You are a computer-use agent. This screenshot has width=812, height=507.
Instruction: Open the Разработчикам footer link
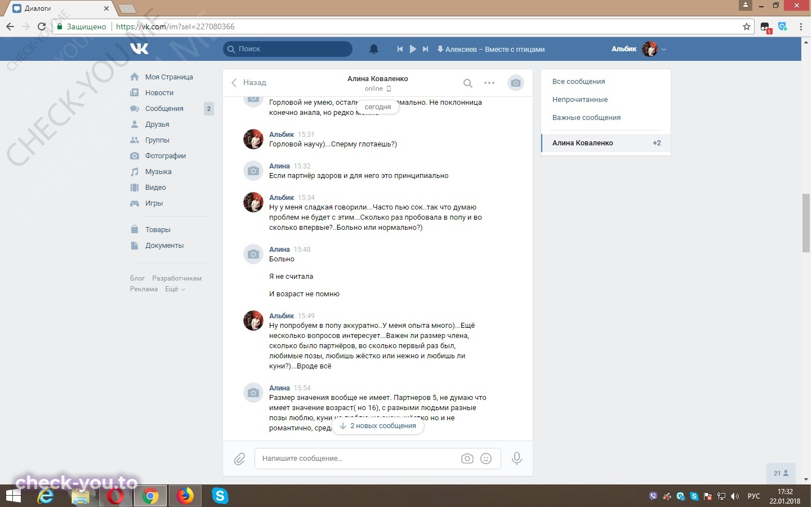click(177, 278)
